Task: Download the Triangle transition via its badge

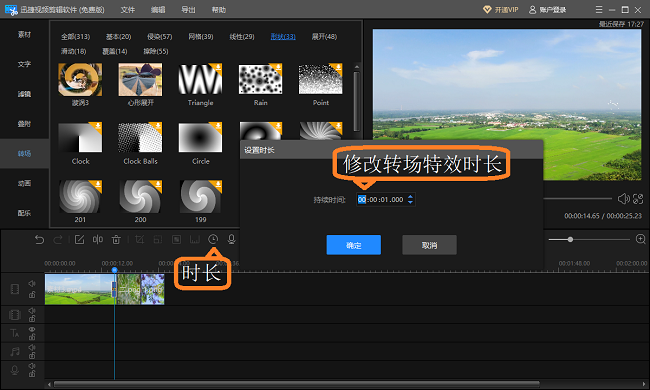Action: click(x=218, y=67)
